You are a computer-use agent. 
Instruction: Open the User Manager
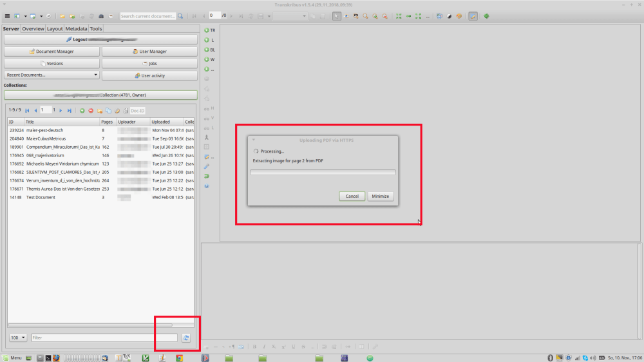coord(149,52)
